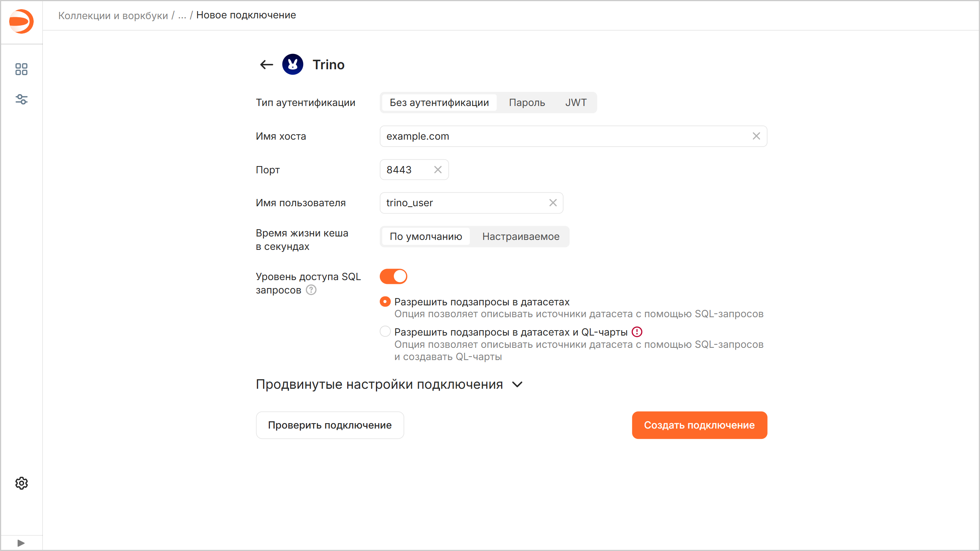The width and height of the screenshot is (980, 551).
Task: Open the gear settings icon at bottom
Action: click(21, 483)
